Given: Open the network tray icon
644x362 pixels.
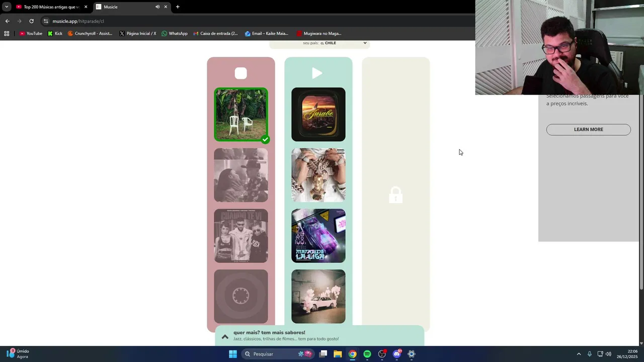Looking at the screenshot, I should tap(600, 354).
